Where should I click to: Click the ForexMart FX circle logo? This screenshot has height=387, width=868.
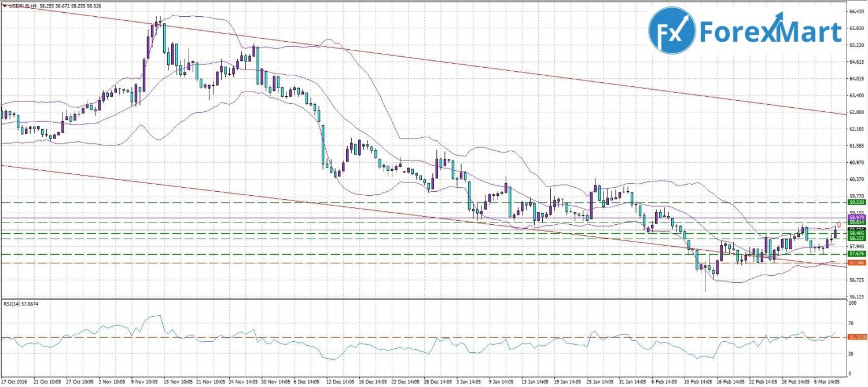point(671,30)
